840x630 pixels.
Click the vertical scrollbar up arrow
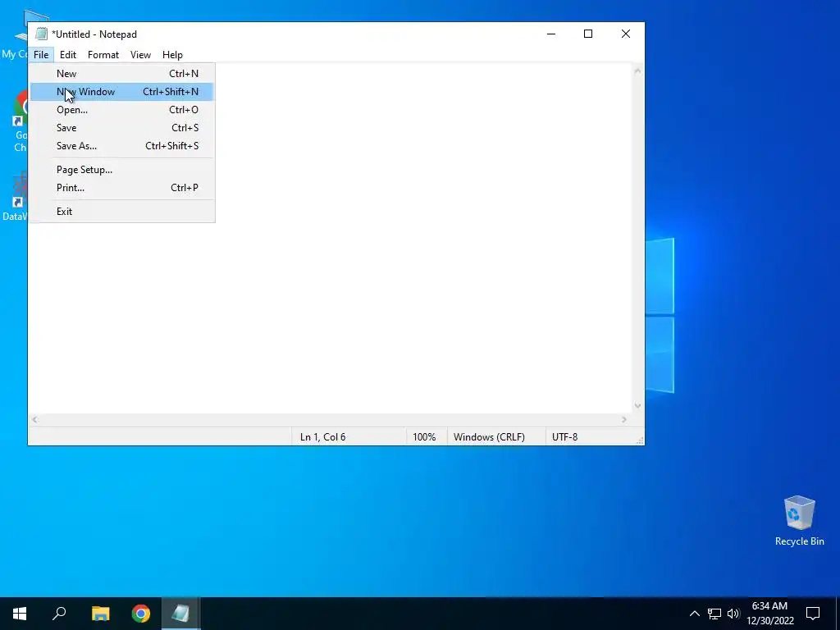637,71
